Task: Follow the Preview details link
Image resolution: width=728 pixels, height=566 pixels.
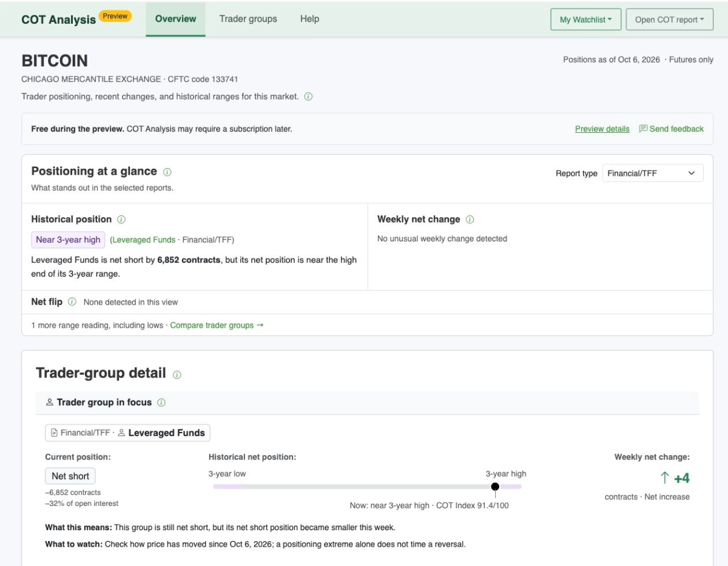Action: click(x=602, y=129)
